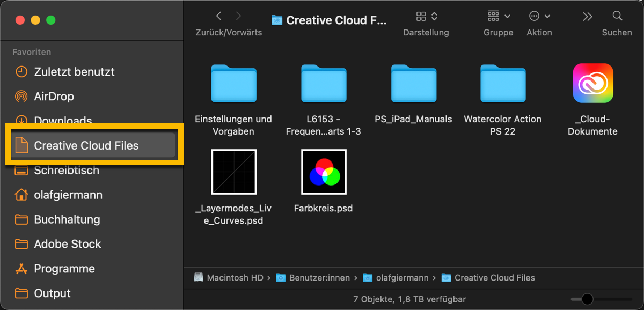Click the Creative Cloud F... window title
The image size is (644, 310).
336,20
